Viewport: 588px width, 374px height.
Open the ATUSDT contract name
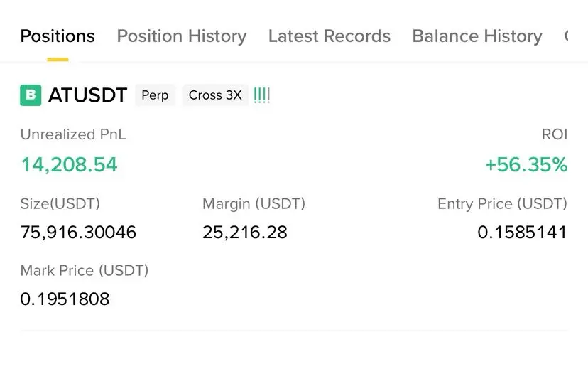pyautogui.click(x=88, y=95)
